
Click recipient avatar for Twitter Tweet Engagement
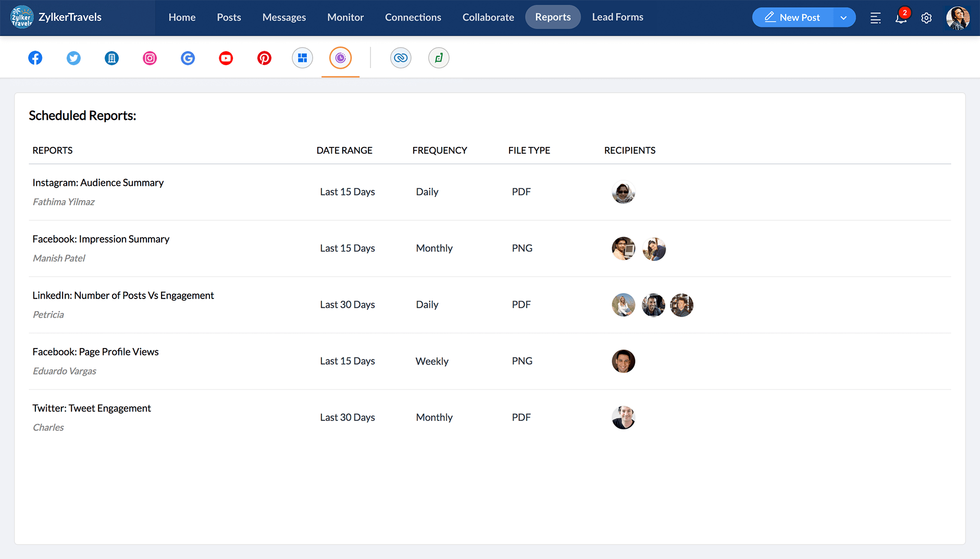point(623,417)
